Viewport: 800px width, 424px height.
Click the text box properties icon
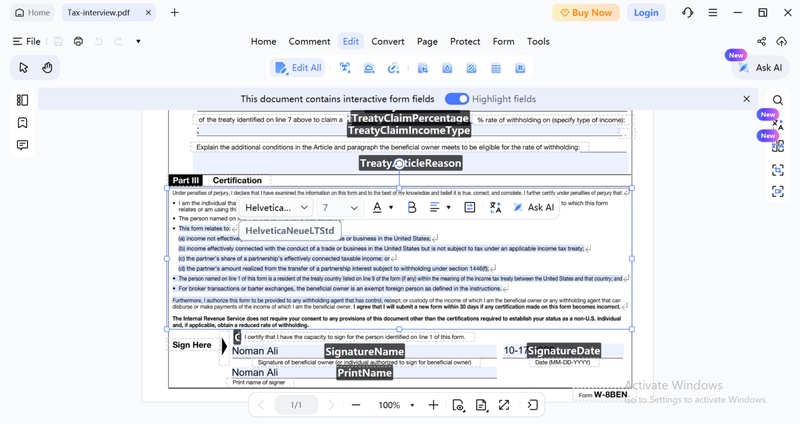pyautogui.click(x=470, y=207)
